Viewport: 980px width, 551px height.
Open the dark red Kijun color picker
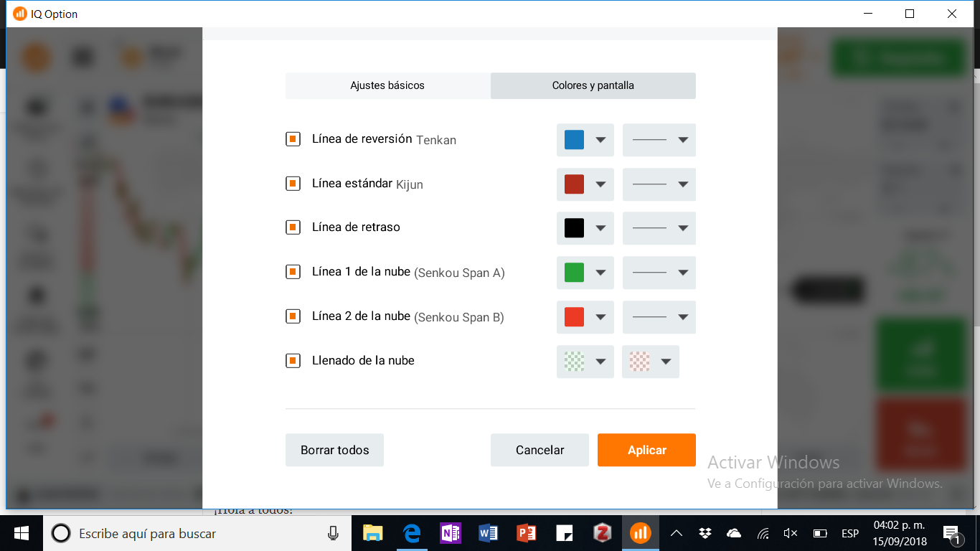point(585,184)
